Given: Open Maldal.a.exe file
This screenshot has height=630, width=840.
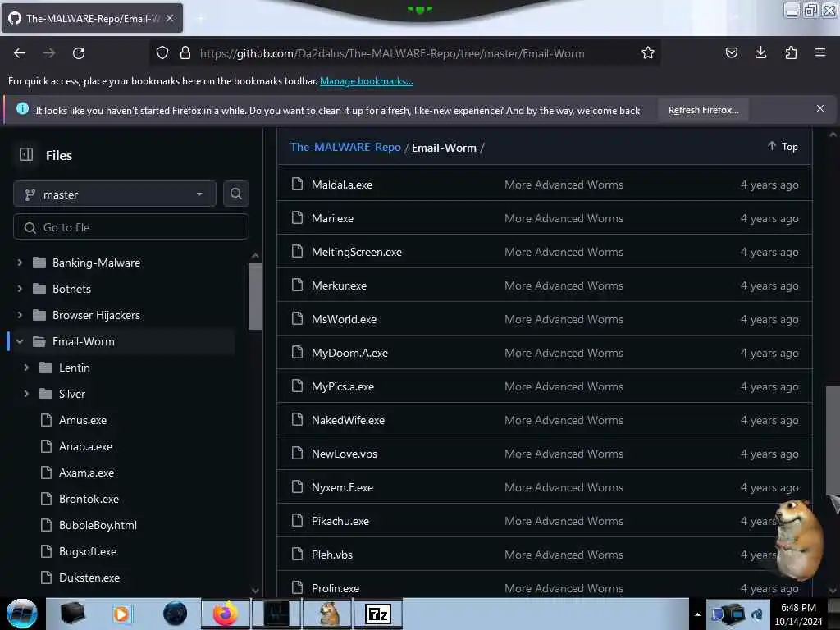Looking at the screenshot, I should tap(342, 185).
